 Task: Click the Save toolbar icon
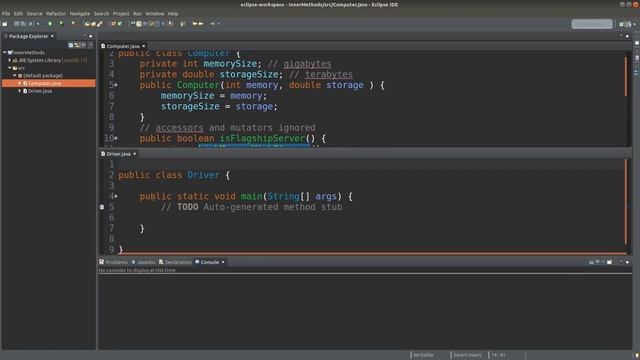[x=17, y=24]
